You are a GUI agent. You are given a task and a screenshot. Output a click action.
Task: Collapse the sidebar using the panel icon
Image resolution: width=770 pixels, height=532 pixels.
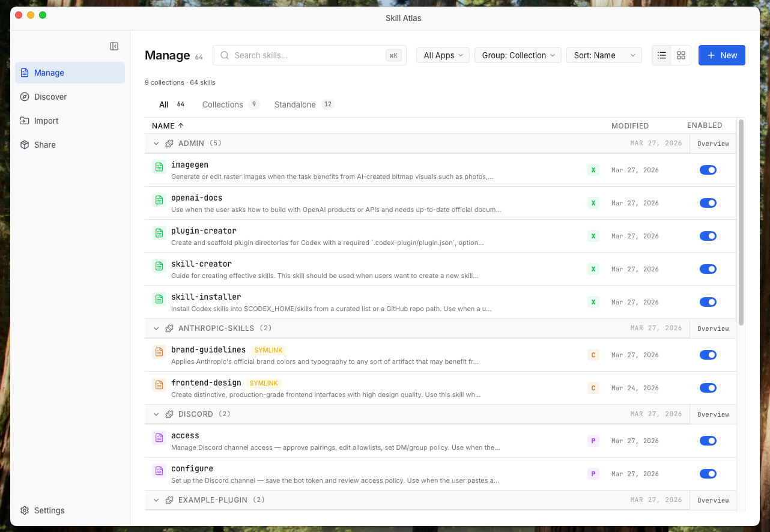tap(114, 46)
